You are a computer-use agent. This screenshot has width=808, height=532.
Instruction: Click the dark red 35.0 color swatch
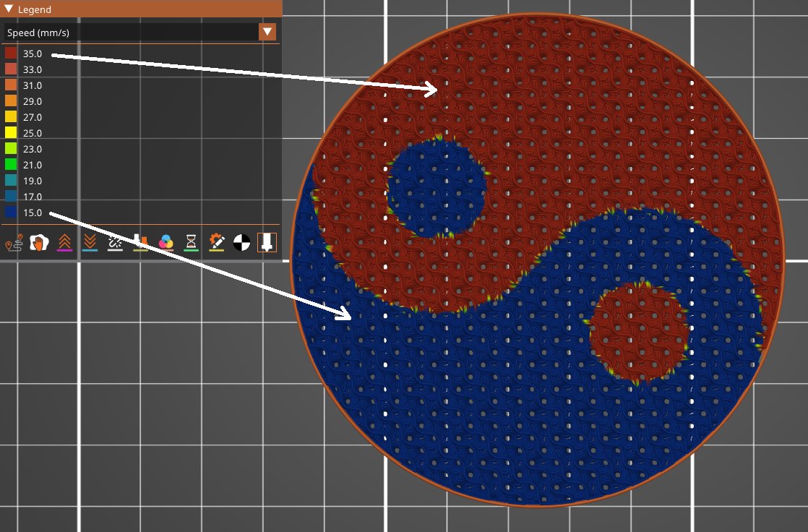click(11, 53)
